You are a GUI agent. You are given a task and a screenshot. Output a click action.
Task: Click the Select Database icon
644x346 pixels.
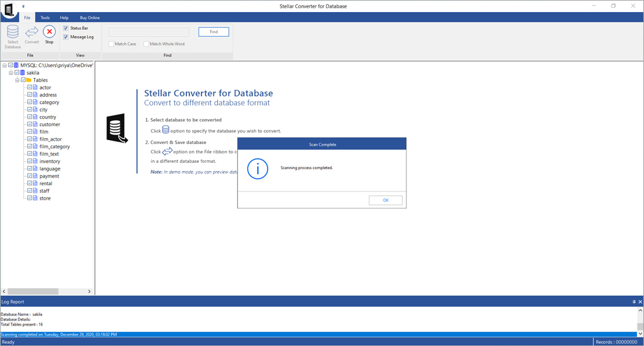pyautogui.click(x=13, y=32)
